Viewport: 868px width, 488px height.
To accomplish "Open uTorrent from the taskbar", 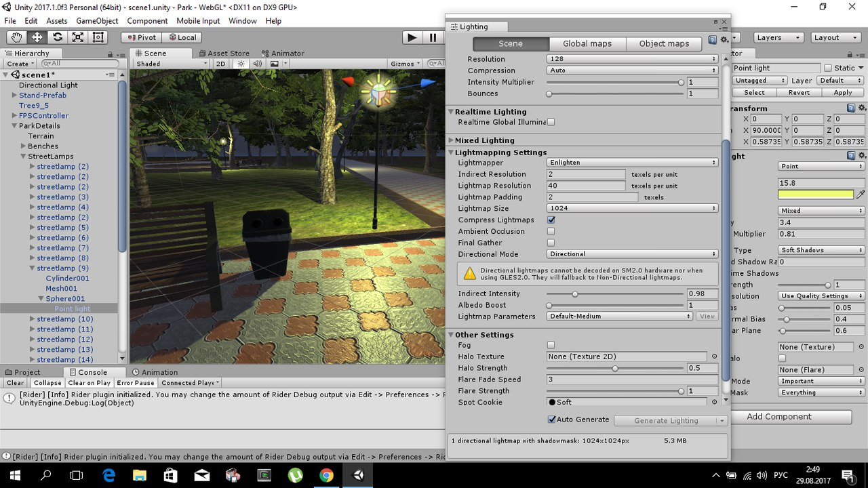I will [295, 475].
